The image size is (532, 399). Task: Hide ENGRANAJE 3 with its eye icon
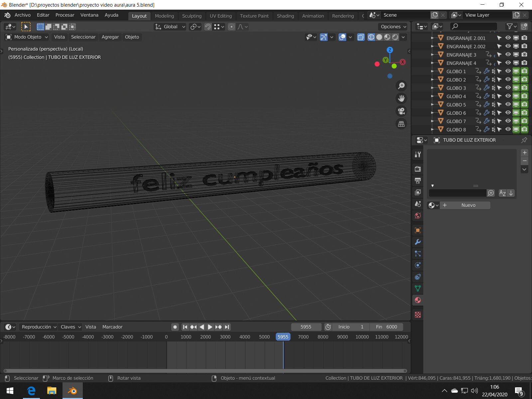pyautogui.click(x=508, y=54)
